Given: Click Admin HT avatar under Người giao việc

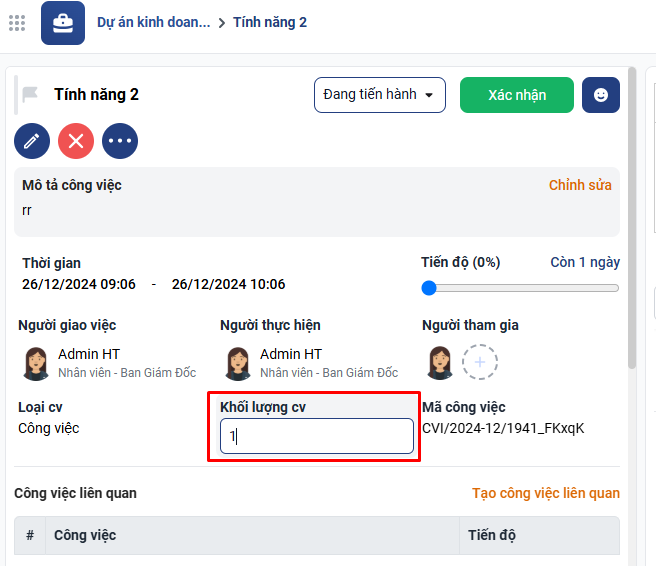Looking at the screenshot, I should [35, 363].
